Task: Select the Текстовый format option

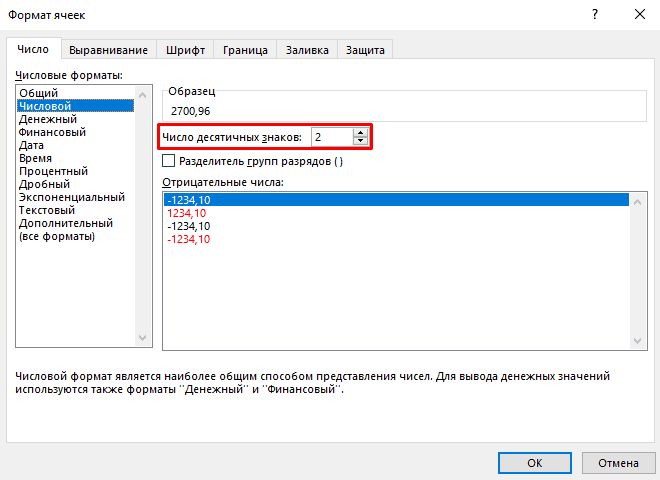Action: [47, 210]
